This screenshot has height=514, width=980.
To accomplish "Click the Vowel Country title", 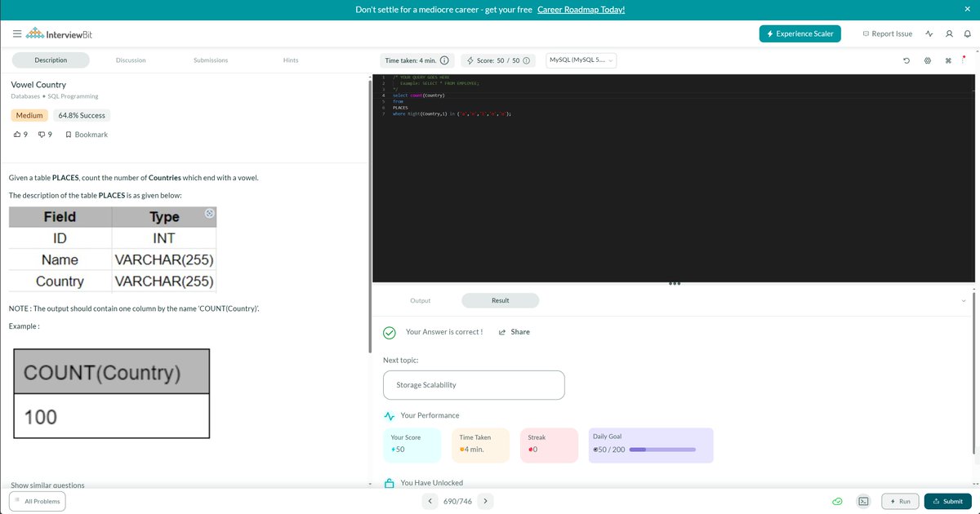I will pos(38,85).
